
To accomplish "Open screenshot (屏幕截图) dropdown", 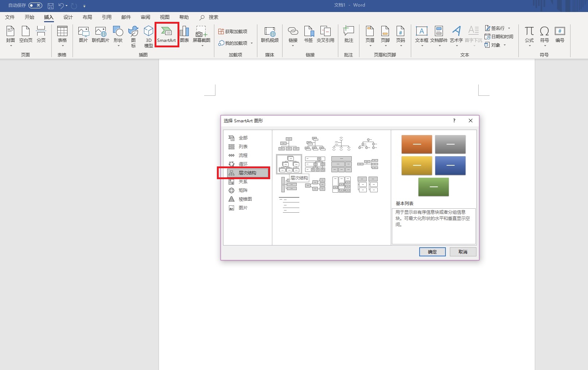I will click(x=202, y=36).
